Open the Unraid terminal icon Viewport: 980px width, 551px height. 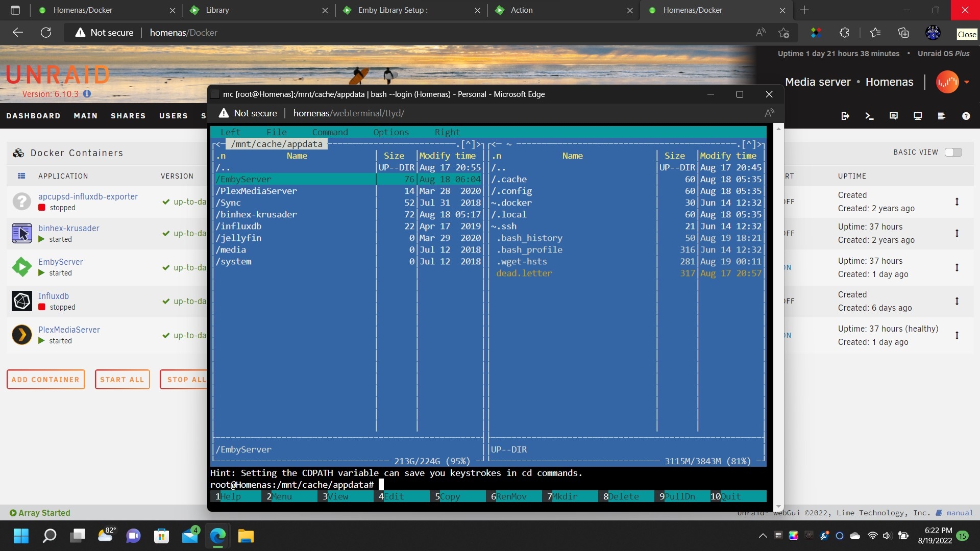click(869, 116)
